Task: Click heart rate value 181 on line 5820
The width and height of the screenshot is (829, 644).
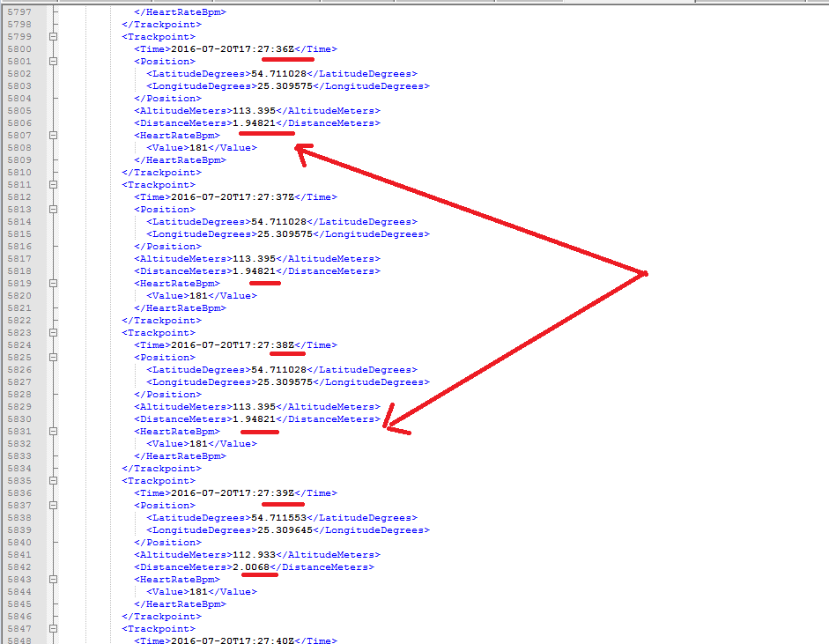Action: pyautogui.click(x=199, y=296)
